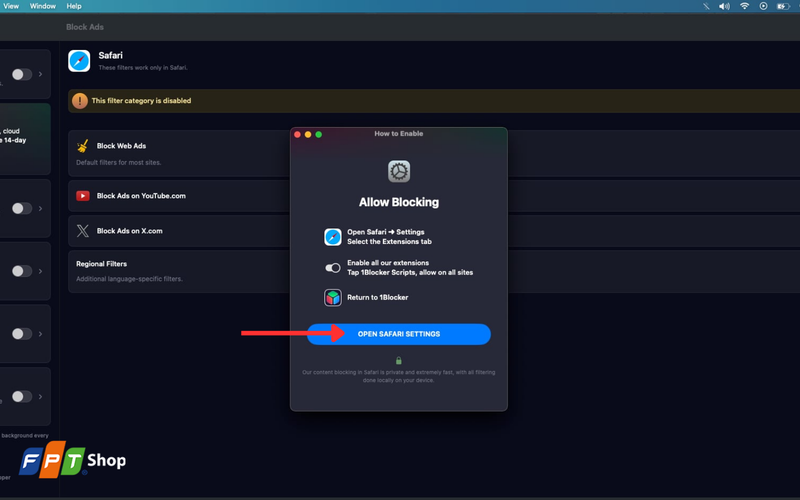Click the How to Enable dialog title
Image resolution: width=800 pixels, height=500 pixels.
(399, 134)
